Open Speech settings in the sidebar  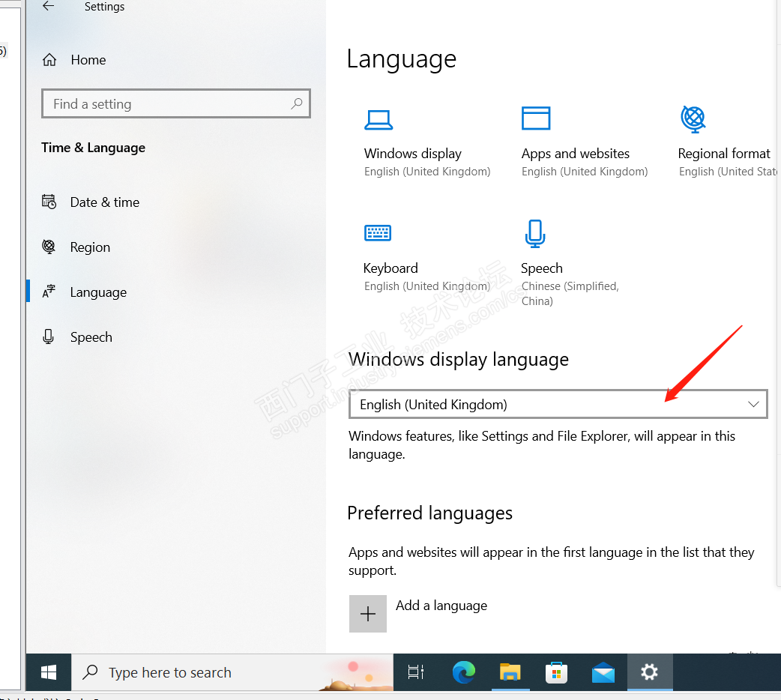(x=91, y=337)
